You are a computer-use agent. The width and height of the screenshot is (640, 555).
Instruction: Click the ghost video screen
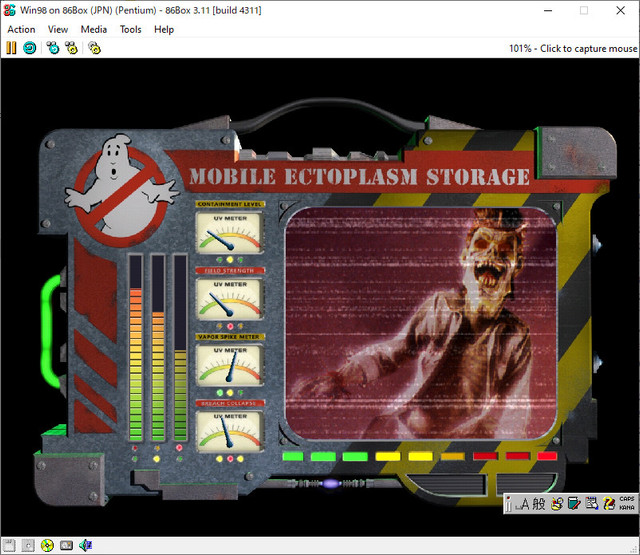tap(420, 324)
